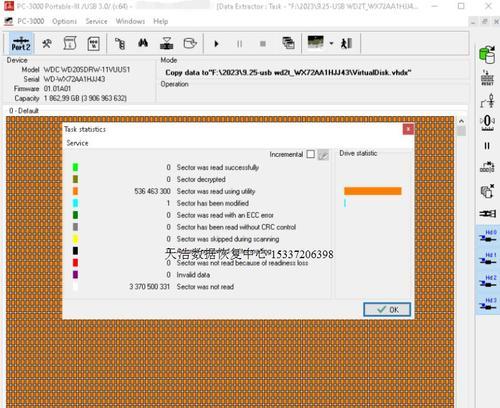Click the Port 2 toolbar icon

tap(21, 44)
